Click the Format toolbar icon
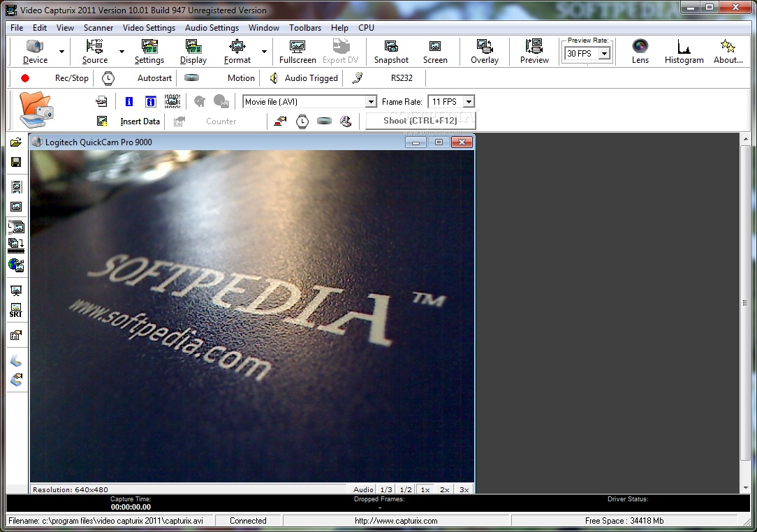 [237, 46]
